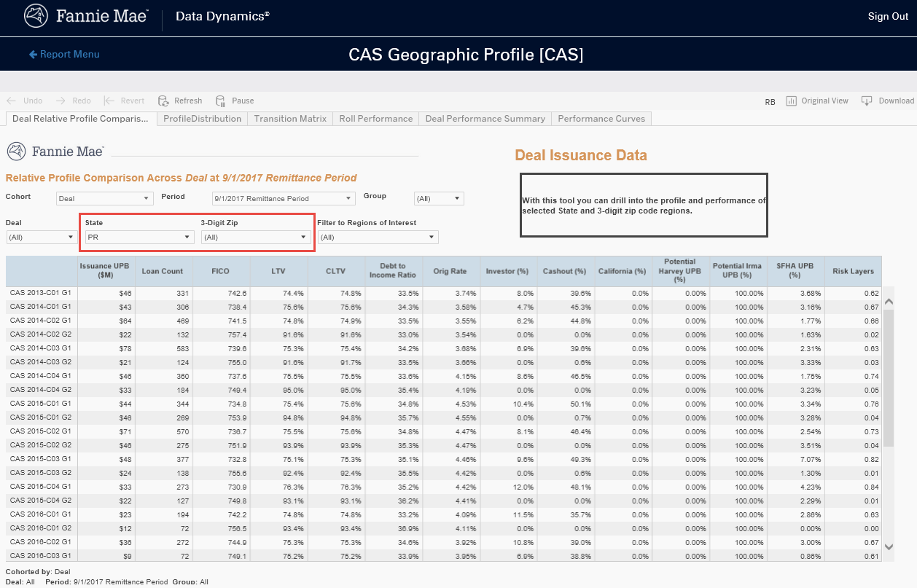
Task: Click Potential Irma UPB (%) column header
Action: (737, 270)
